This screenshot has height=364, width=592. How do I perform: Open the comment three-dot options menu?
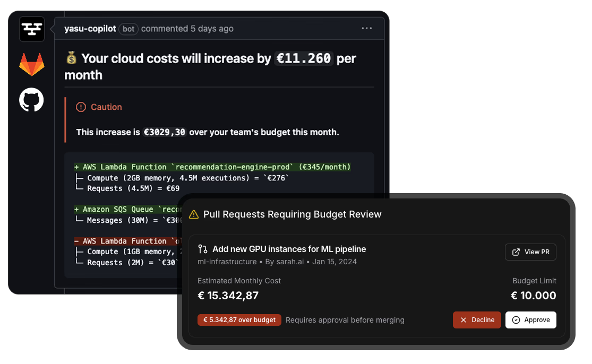pos(367,29)
